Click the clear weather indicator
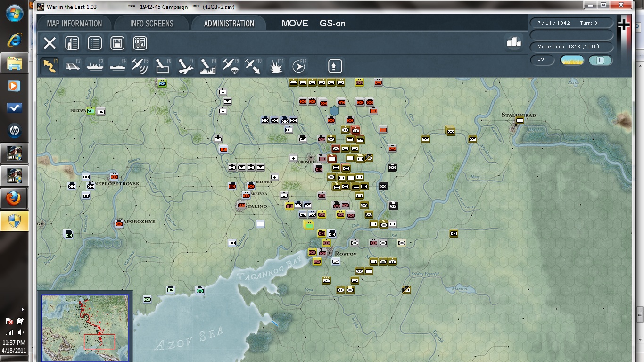This screenshot has height=362, width=644. click(572, 60)
